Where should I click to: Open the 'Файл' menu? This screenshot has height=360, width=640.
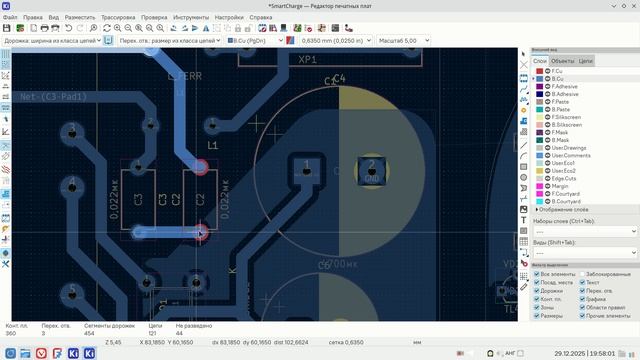tap(10, 17)
